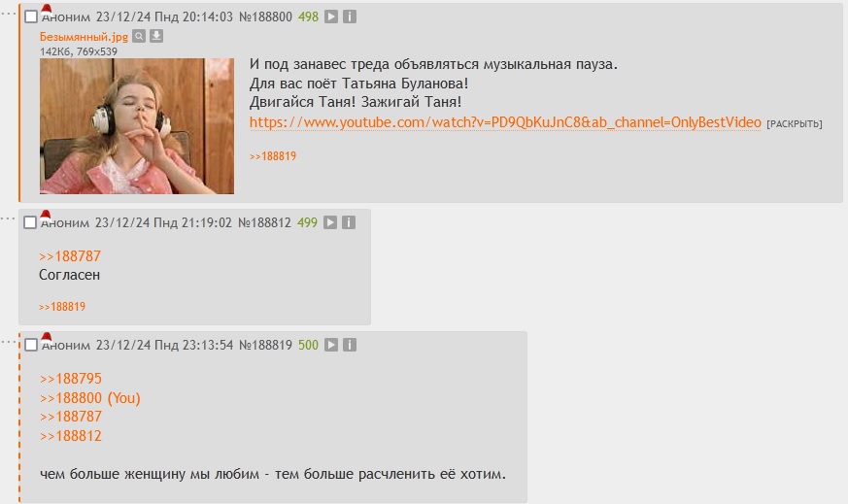Expand the YouTube embed with РАСКРЫТЬ

click(795, 124)
